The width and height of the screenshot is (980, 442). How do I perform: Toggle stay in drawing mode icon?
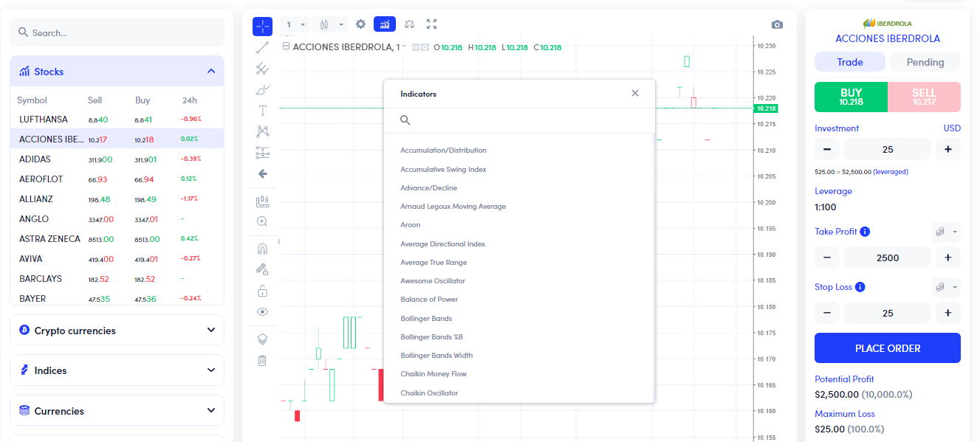click(x=262, y=269)
